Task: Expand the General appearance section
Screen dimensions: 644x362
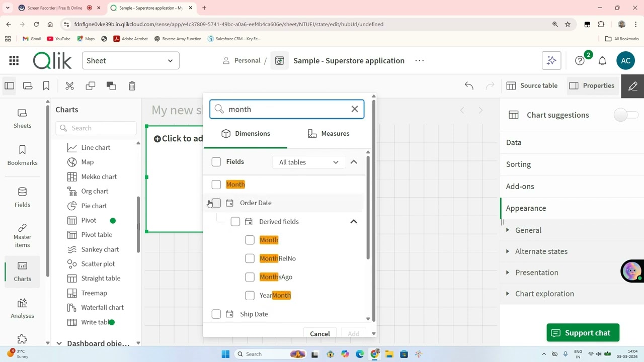Action: [x=572, y=230]
